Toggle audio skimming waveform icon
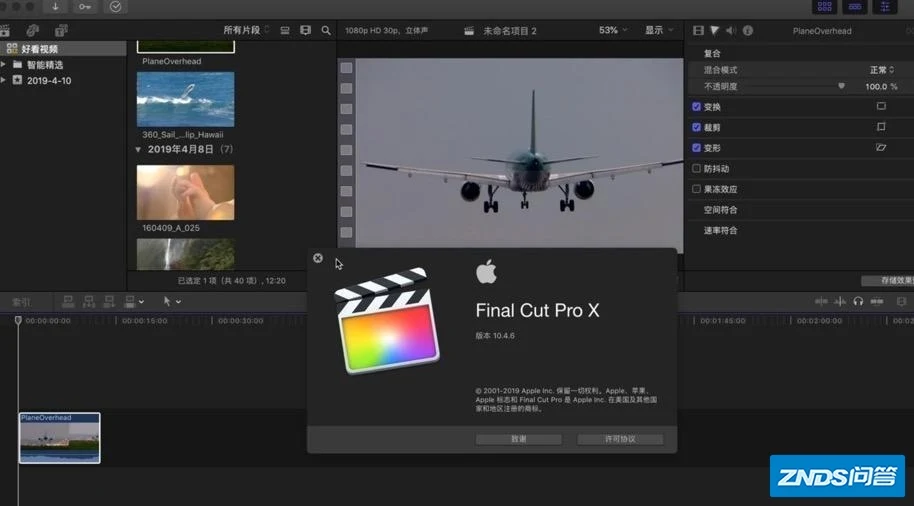 pos(840,301)
